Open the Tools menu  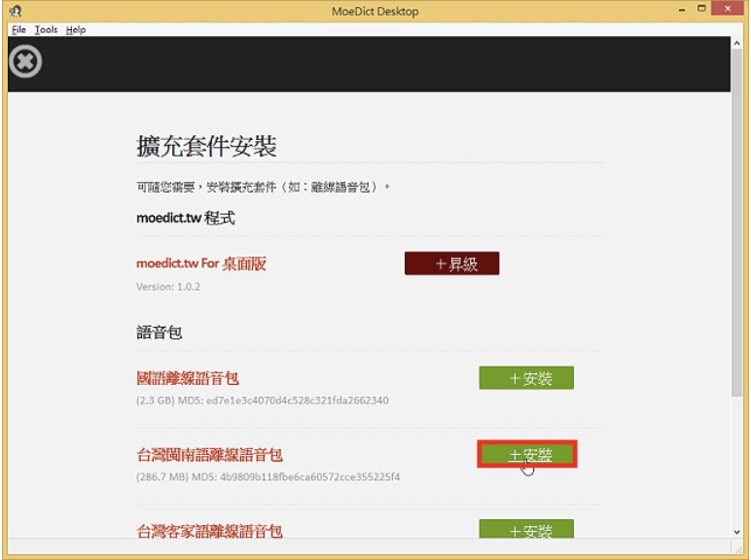pyautogui.click(x=46, y=30)
